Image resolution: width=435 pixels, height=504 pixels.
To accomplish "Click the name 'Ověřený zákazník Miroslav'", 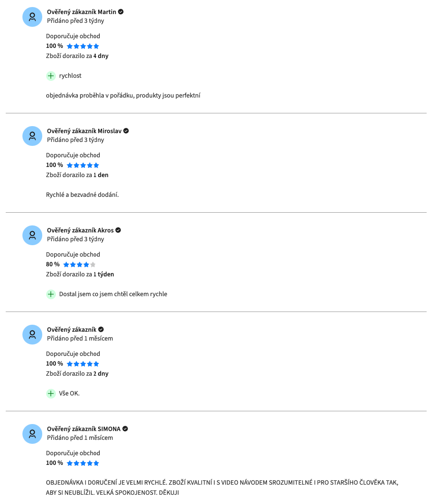I will 84,131.
